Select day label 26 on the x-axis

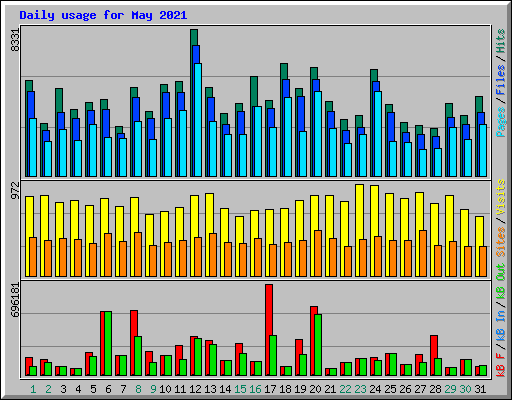405,389
